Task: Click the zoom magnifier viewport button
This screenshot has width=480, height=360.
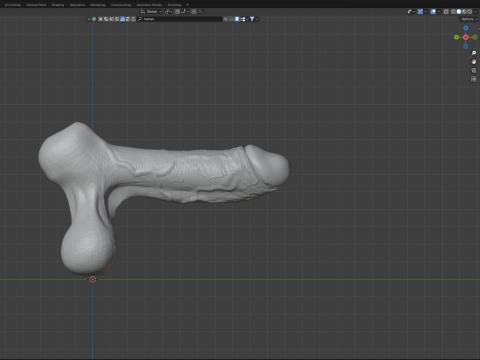Action: coord(474,53)
